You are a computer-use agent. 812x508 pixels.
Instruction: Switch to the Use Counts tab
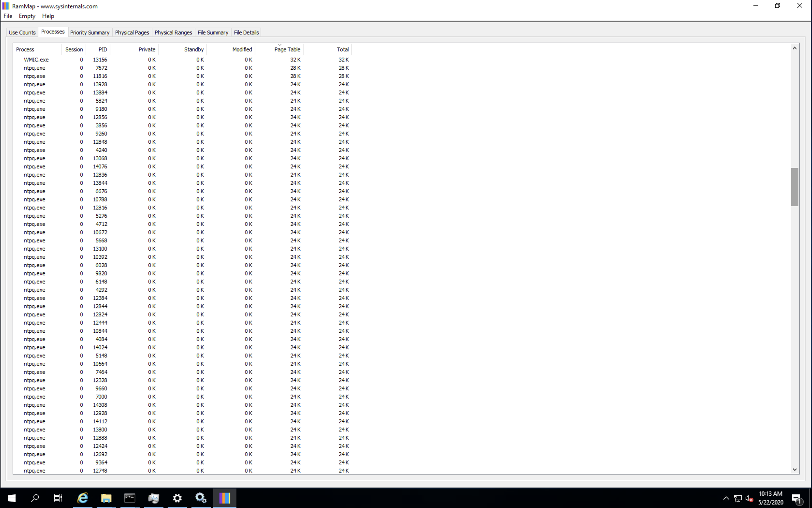tap(22, 33)
